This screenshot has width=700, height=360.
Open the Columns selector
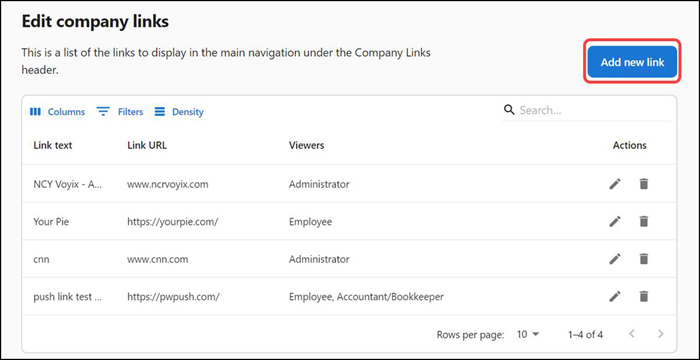[57, 112]
